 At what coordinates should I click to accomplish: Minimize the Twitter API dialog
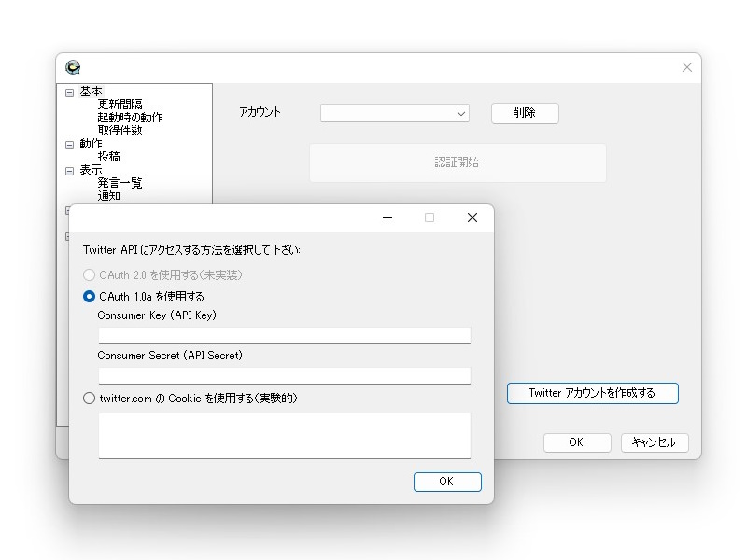(388, 217)
